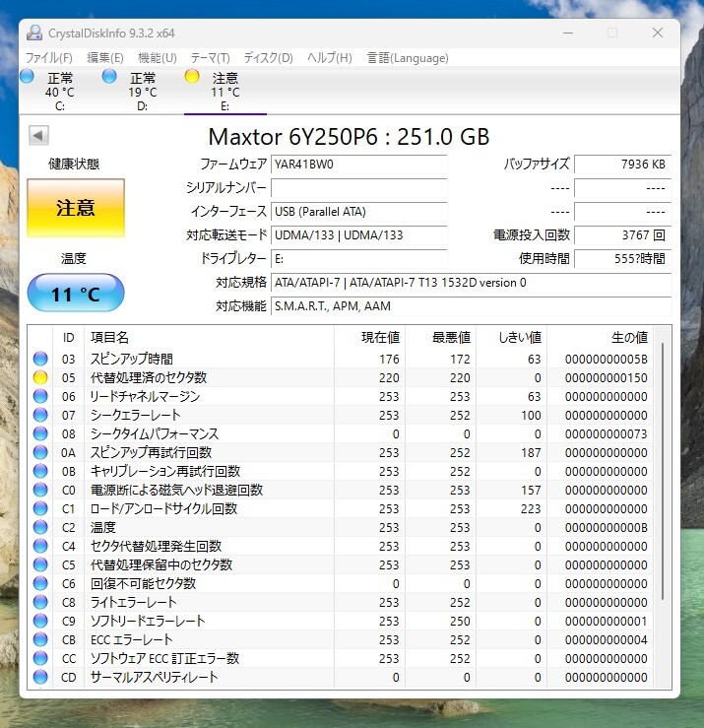Click the status icon of row C1 ロード/アンロードサイクル回数
This screenshot has height=728, width=704.
[40, 508]
